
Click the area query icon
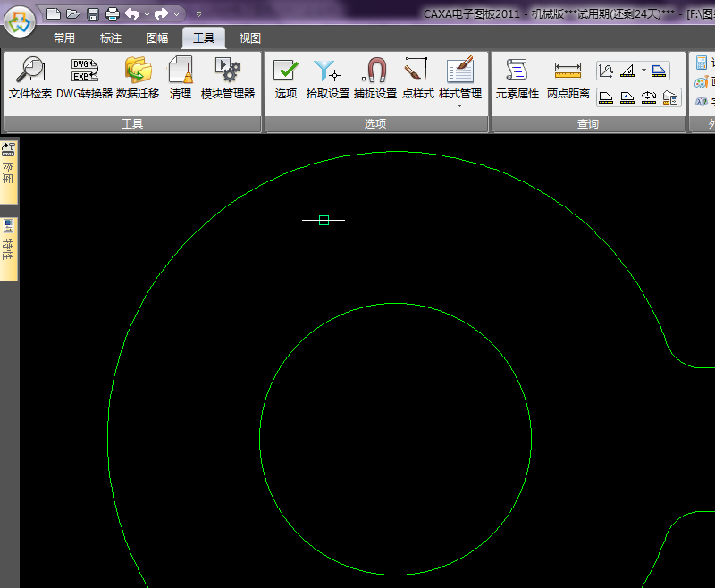pyautogui.click(x=606, y=97)
